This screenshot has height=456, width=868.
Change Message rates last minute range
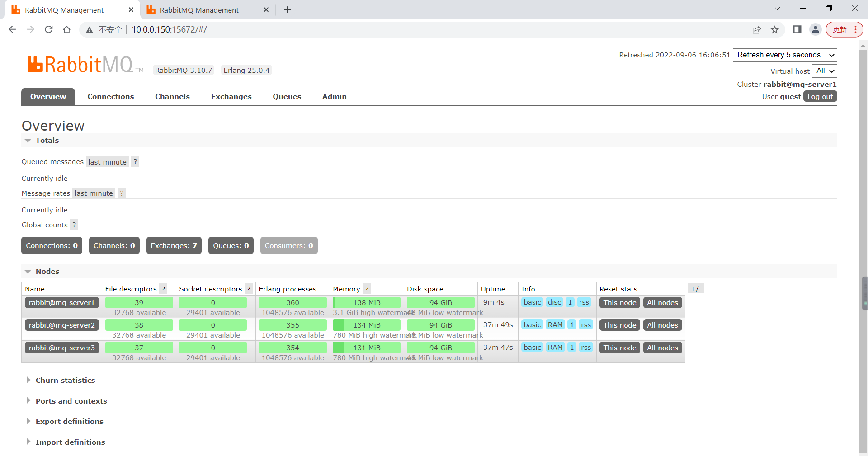(x=94, y=193)
